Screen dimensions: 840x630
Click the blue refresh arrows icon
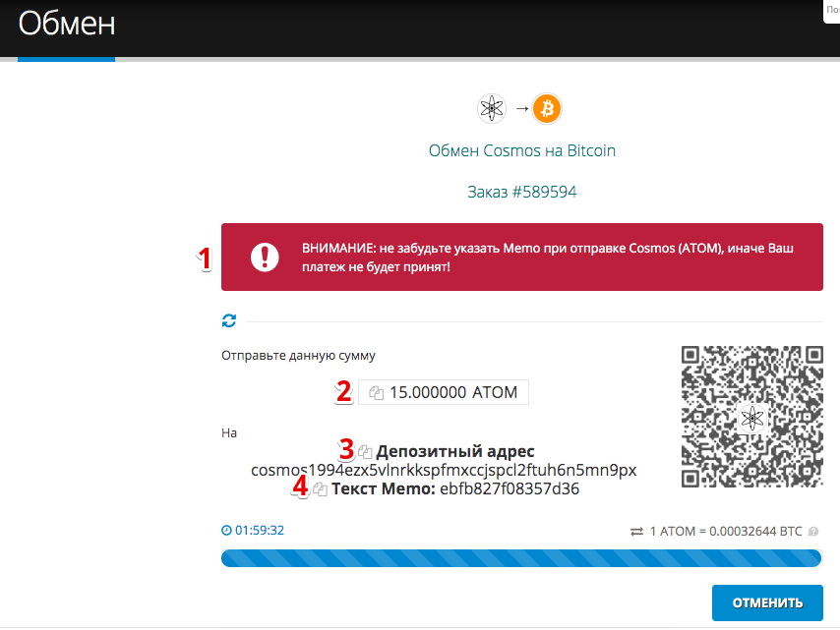(229, 320)
